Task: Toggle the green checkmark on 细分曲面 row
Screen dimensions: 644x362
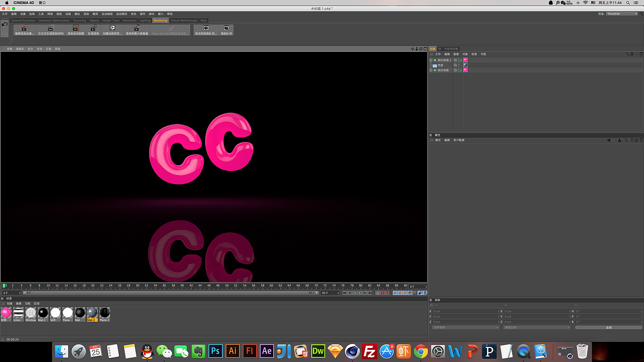Action: (x=461, y=70)
